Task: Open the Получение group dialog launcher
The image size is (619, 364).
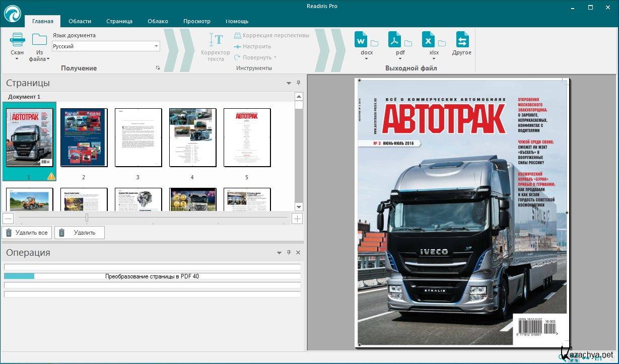Action: click(x=158, y=68)
